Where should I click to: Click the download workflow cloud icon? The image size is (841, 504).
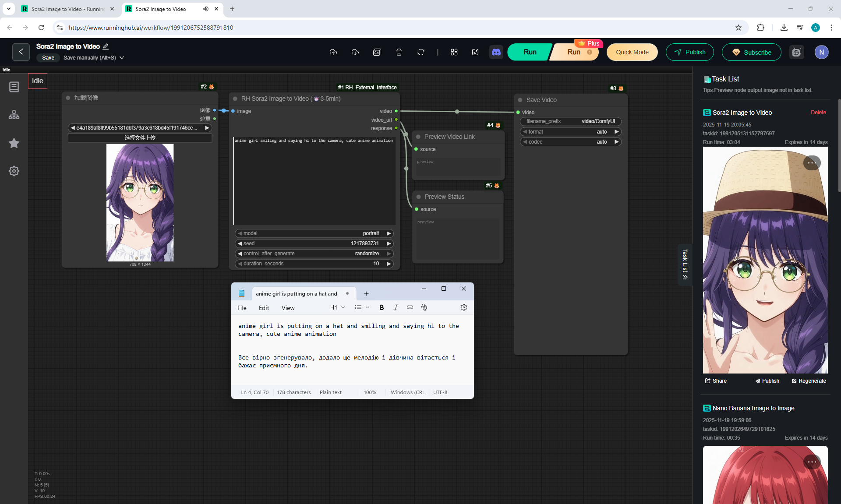click(x=355, y=52)
